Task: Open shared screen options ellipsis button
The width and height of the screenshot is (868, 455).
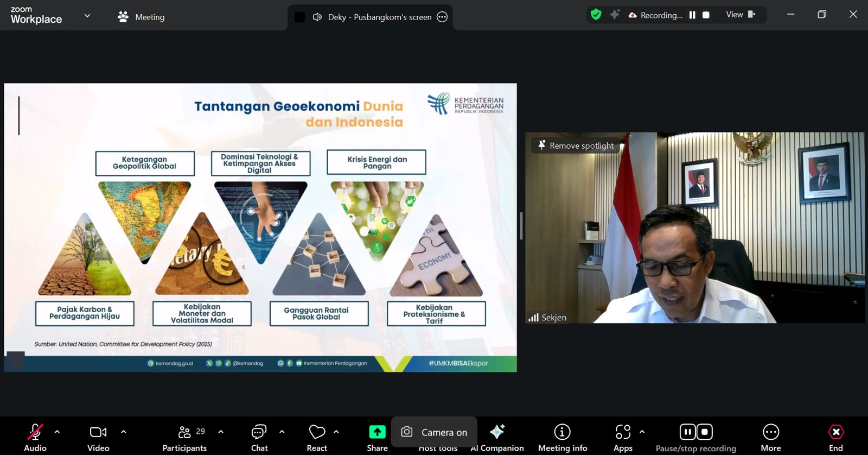Action: 442,17
